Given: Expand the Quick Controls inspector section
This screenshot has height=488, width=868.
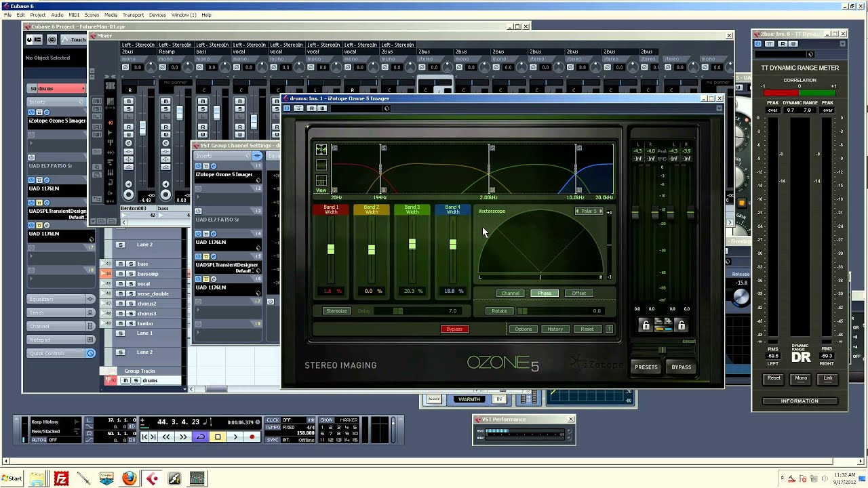Looking at the screenshot, I should (61, 353).
